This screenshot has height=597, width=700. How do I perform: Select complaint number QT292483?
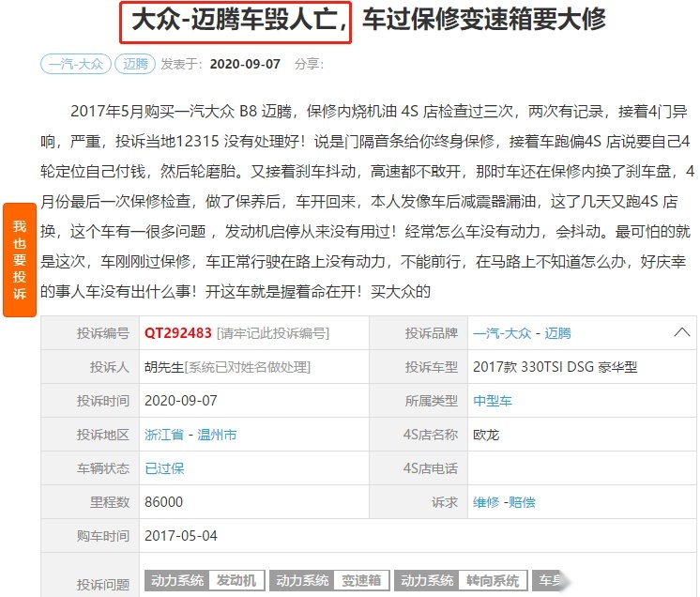tap(177, 333)
